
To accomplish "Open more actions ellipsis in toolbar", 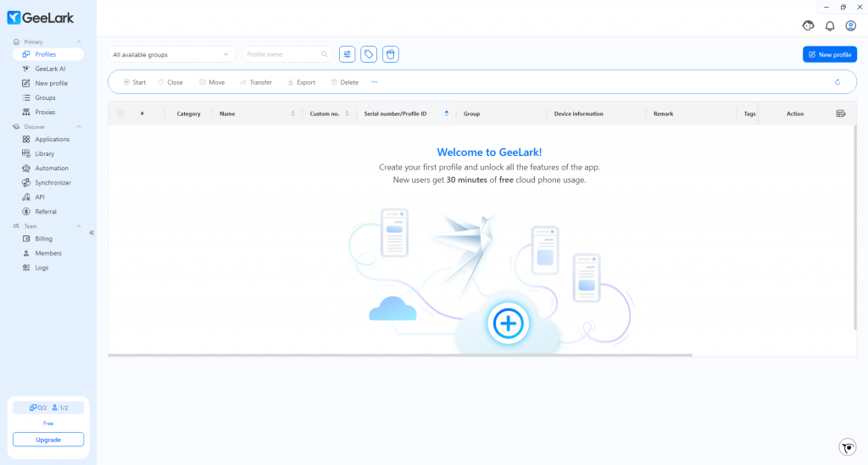I will tap(374, 82).
